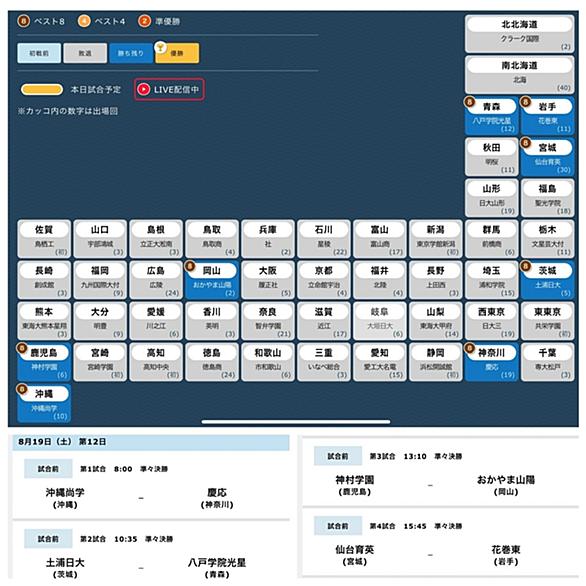Open the 長野 prefecture card
Viewport: 586px width, 586px height.
pyautogui.click(x=436, y=280)
